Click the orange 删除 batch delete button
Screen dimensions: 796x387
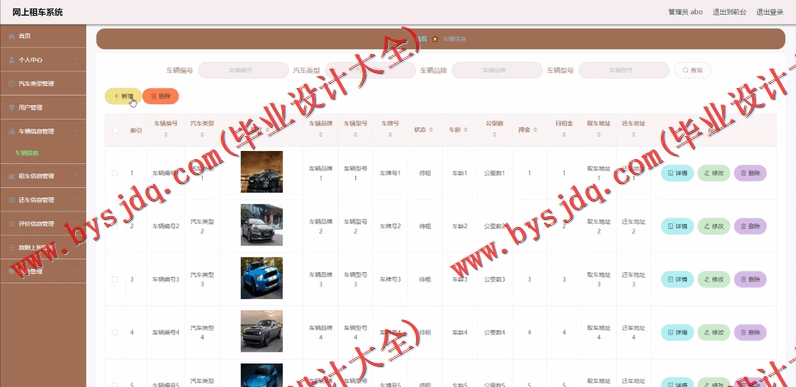(x=160, y=96)
